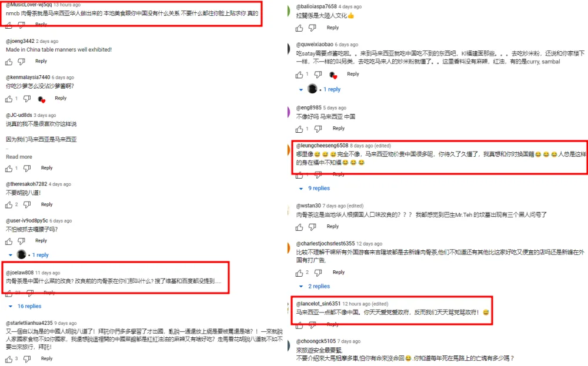Like the @quweixiaobao comment
588x366 pixels.
point(299,75)
